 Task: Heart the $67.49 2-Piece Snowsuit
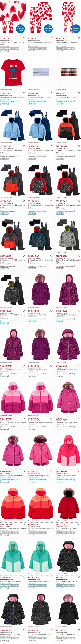79,201
